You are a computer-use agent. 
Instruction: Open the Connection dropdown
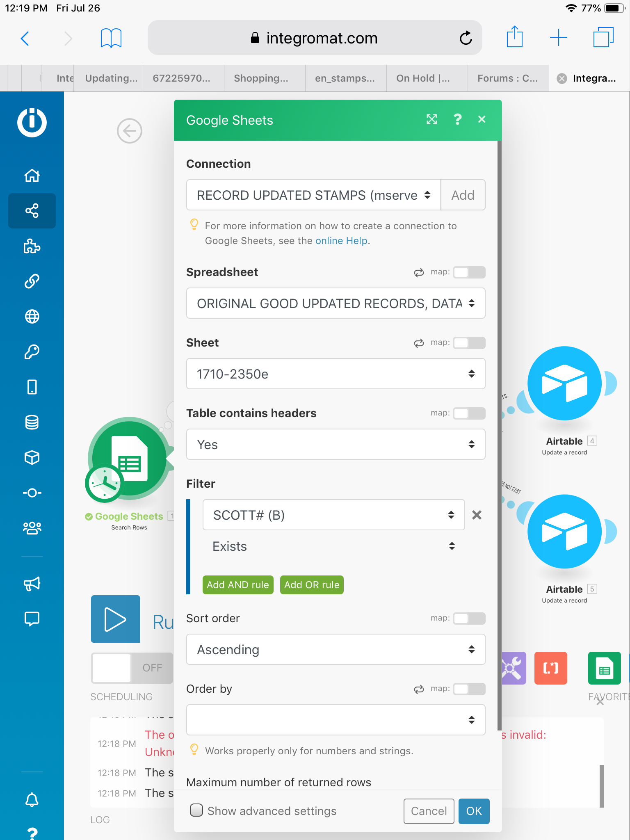point(314,195)
